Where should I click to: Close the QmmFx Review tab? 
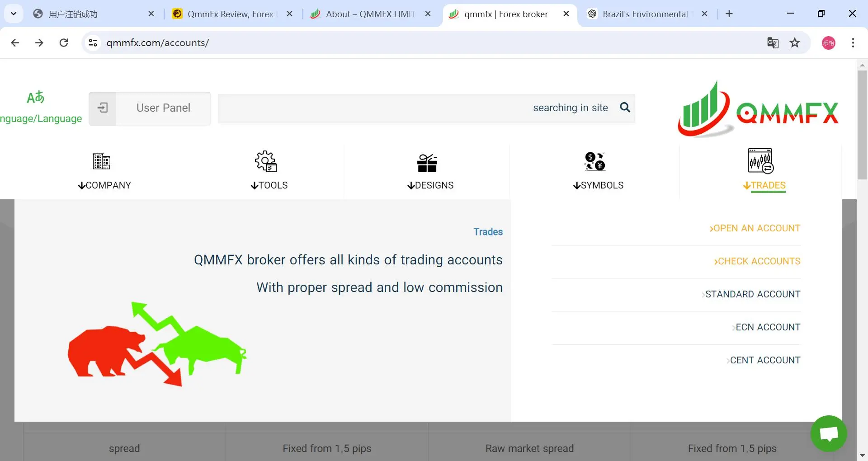(290, 14)
